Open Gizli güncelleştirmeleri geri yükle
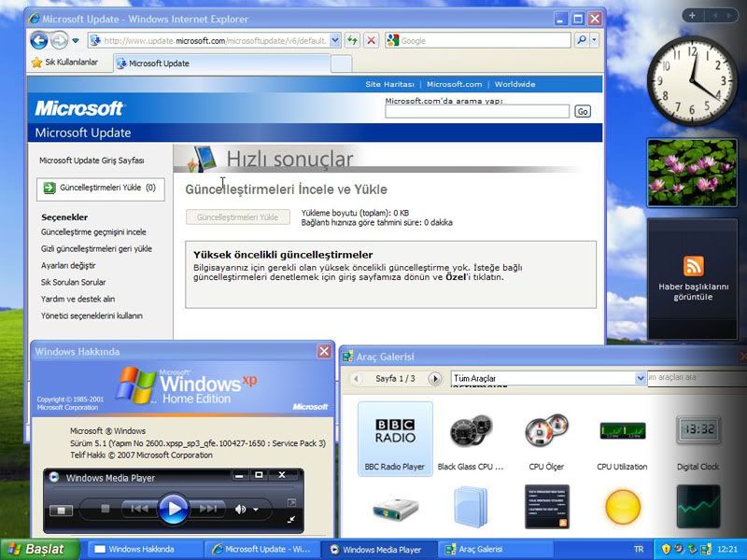 coord(96,249)
